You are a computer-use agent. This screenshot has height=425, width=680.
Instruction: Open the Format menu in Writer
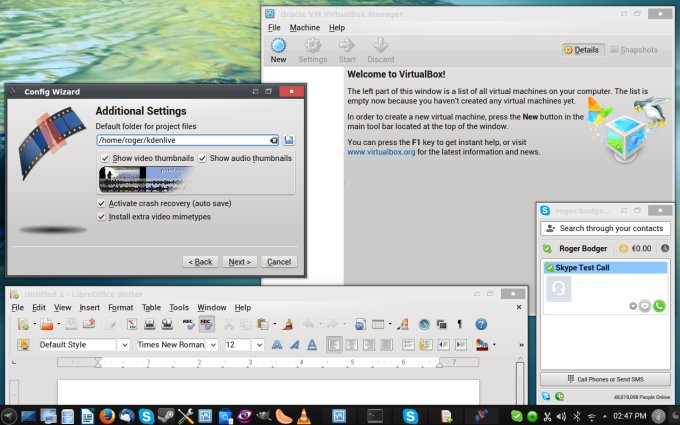[121, 307]
